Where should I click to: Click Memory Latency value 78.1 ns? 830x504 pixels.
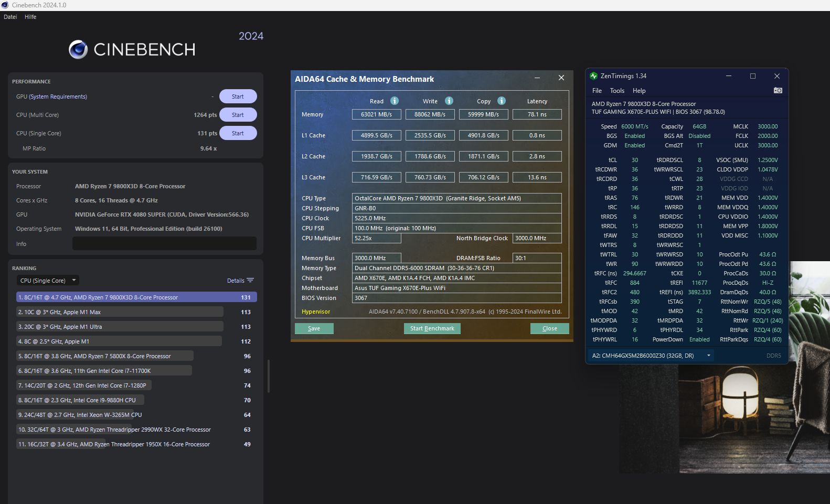[x=537, y=114]
